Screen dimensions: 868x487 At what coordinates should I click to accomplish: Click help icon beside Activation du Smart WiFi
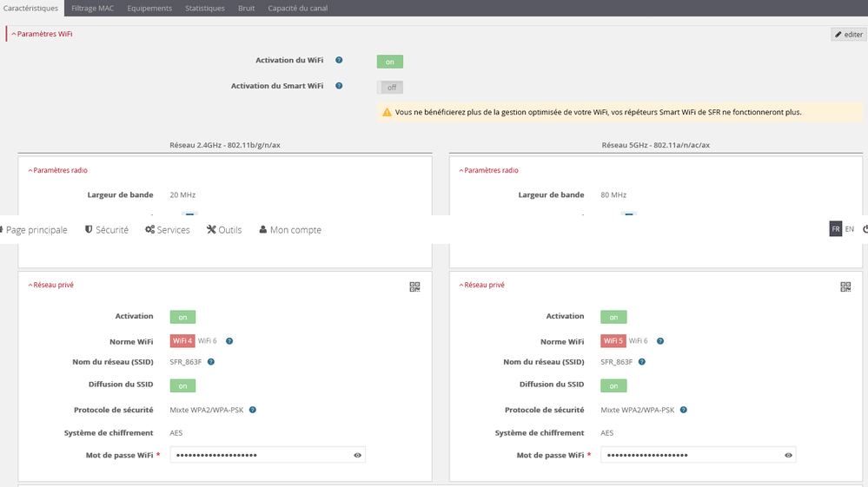339,86
